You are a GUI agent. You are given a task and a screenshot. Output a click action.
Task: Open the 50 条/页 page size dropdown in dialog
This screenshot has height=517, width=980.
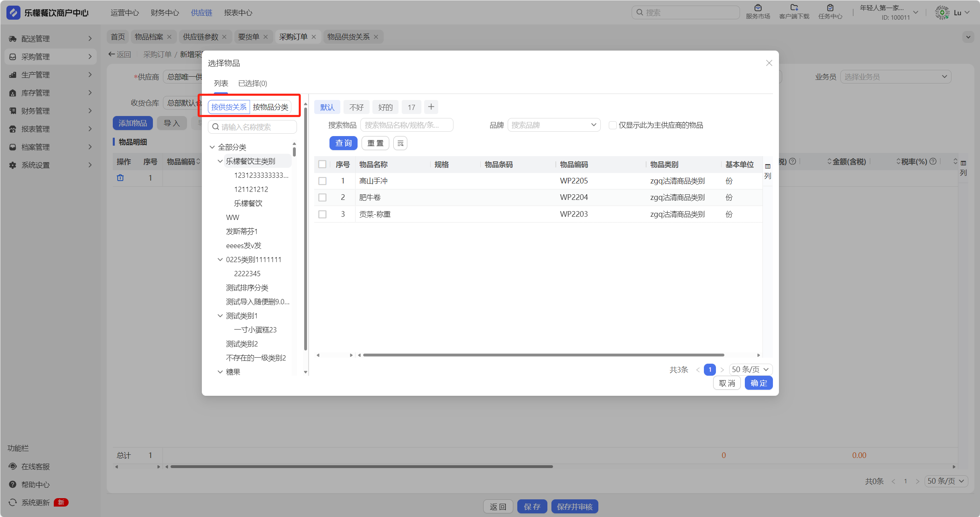[x=750, y=369]
